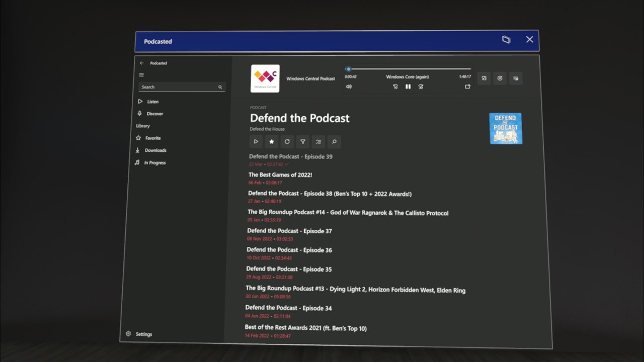The height and width of the screenshot is (362, 644).
Task: Show the play queue button
Action: (x=516, y=78)
